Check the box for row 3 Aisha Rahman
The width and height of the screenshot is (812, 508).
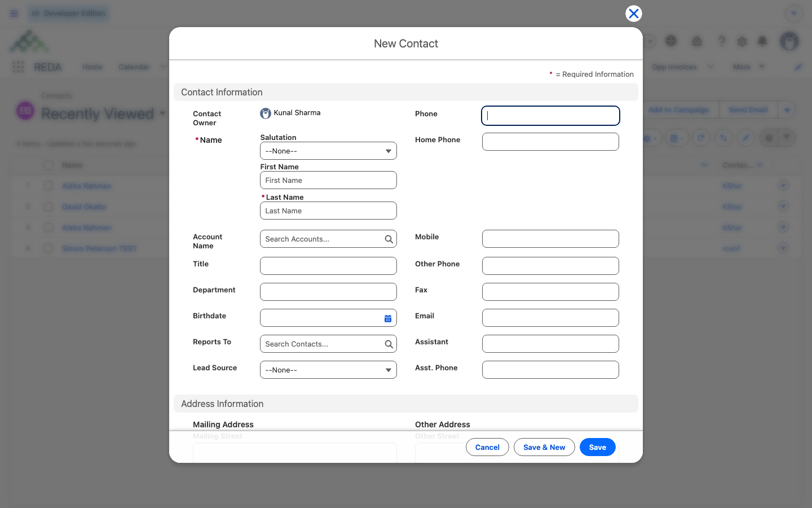coord(48,227)
